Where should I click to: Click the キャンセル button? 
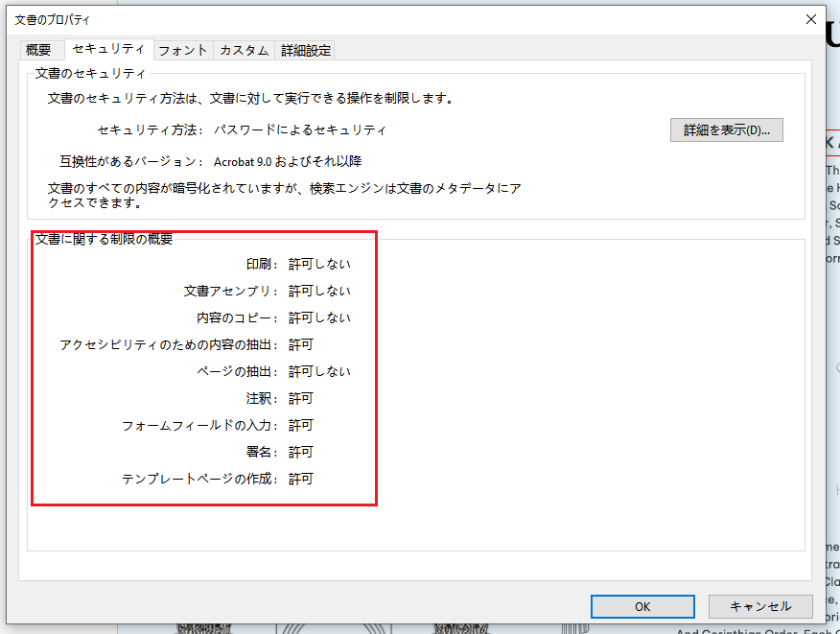(760, 606)
